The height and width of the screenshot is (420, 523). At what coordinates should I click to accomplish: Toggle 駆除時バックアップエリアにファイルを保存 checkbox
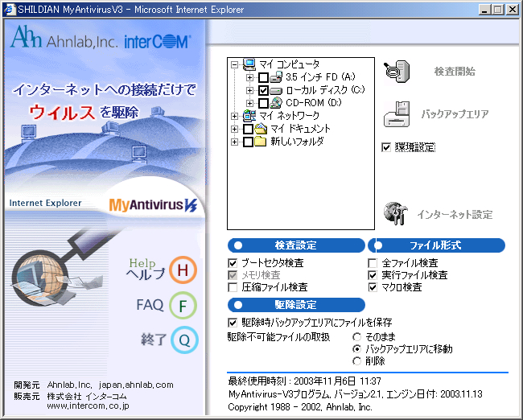pyautogui.click(x=233, y=323)
